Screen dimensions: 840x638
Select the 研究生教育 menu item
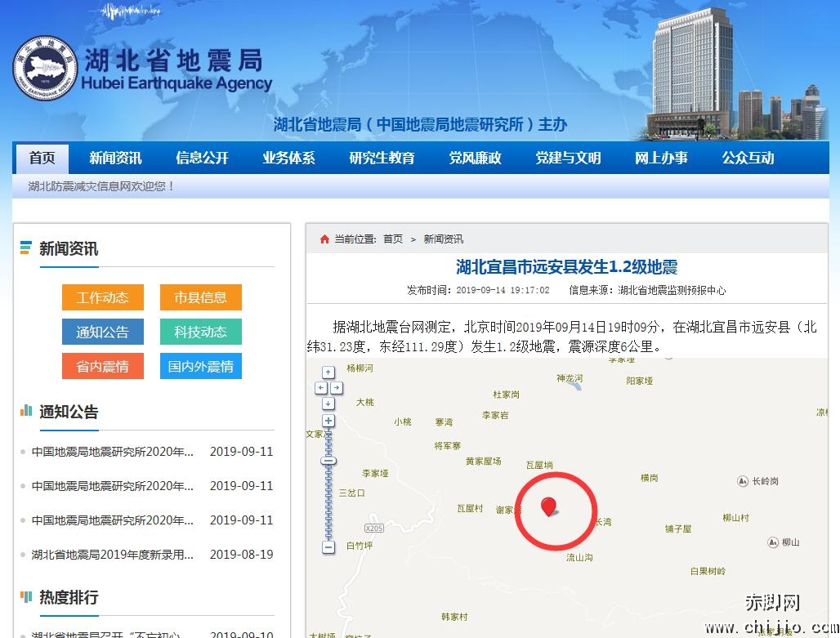pyautogui.click(x=382, y=158)
